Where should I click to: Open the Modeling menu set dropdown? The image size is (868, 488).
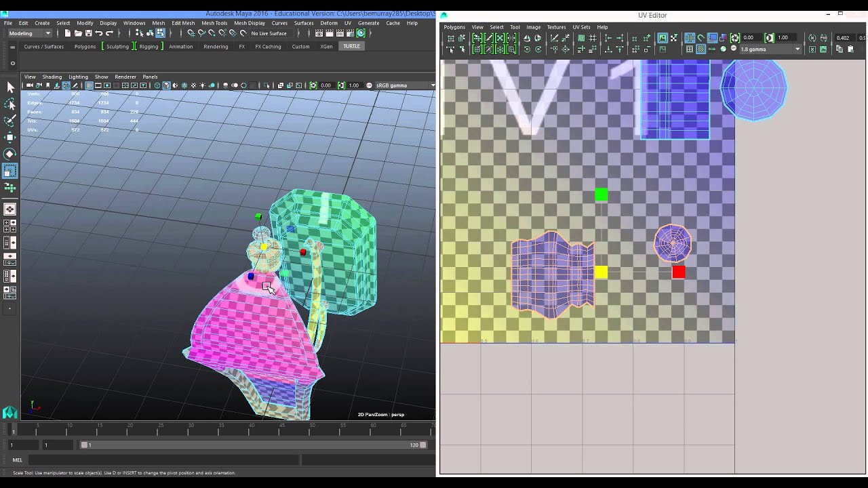pyautogui.click(x=29, y=33)
